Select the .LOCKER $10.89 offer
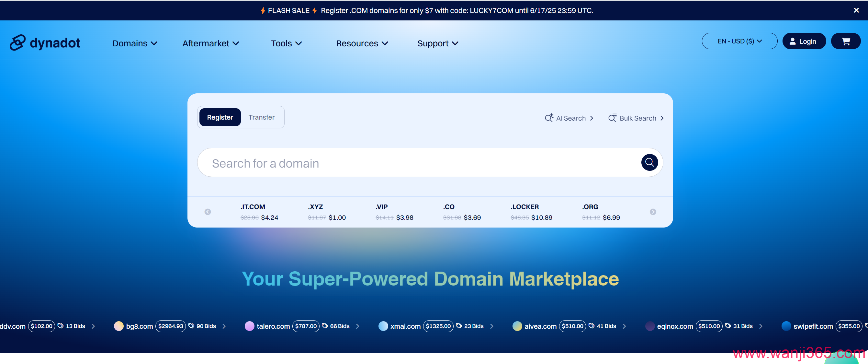Screen dimensions: 868x364 tap(531, 212)
